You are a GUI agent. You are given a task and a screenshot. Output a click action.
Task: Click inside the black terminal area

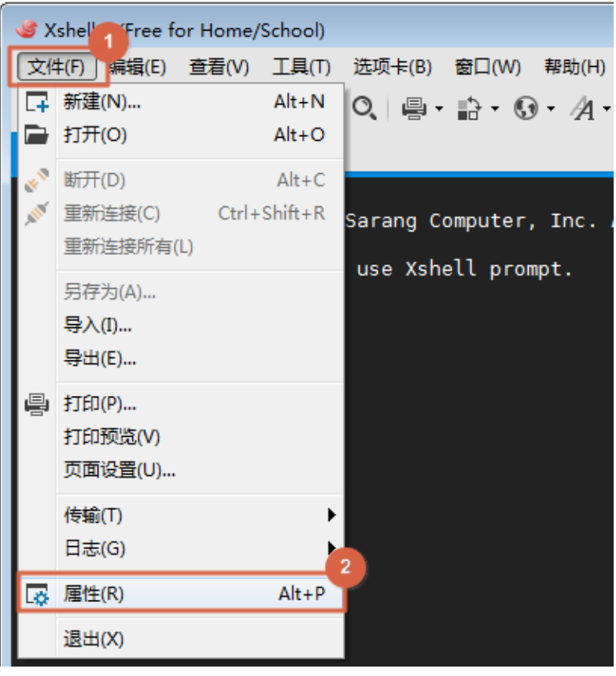tap(478, 431)
